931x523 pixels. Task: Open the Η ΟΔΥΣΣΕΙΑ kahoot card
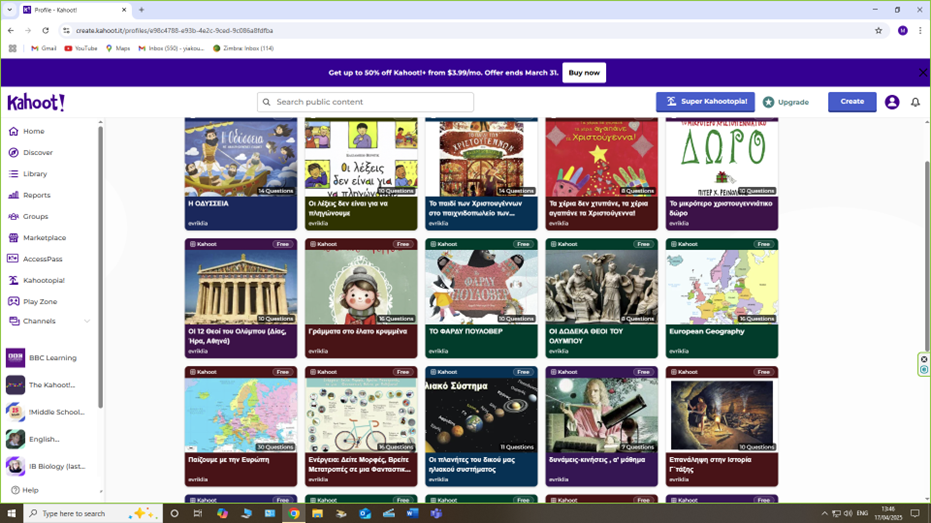240,173
